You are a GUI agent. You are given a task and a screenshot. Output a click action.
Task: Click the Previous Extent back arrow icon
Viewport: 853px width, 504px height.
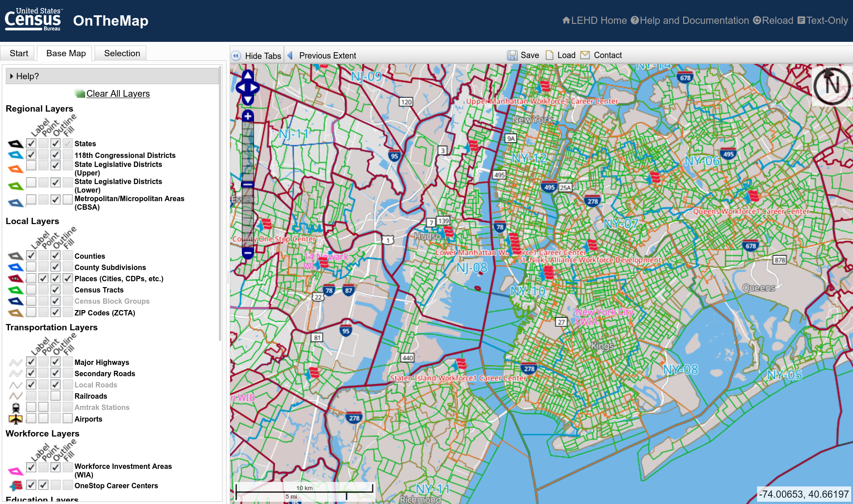(x=290, y=55)
